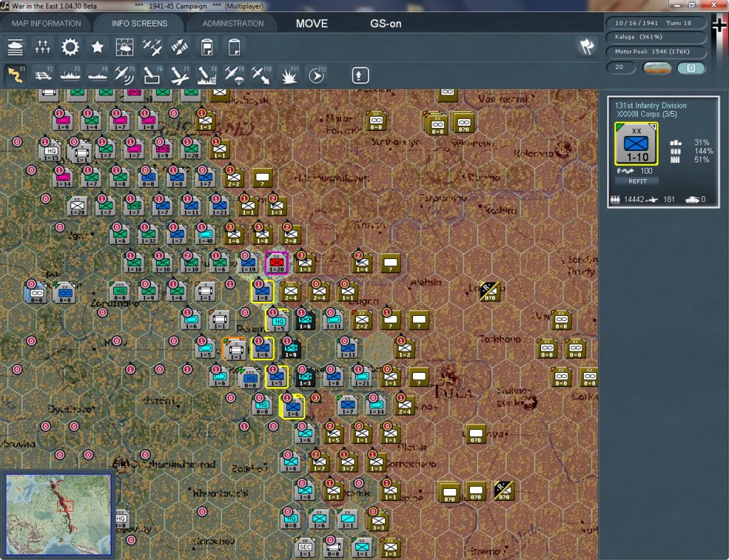Select the F10 Air Transfer mode
The height and width of the screenshot is (560, 729).
[261, 75]
